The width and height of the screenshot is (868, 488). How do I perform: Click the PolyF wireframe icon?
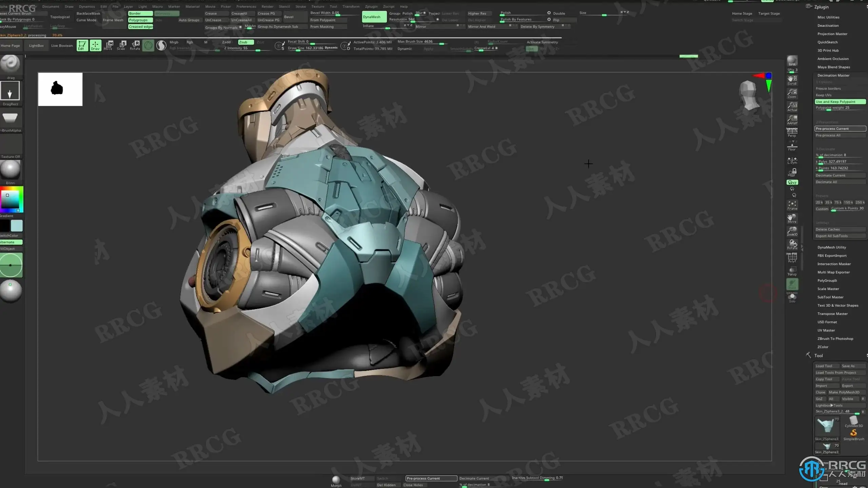pyautogui.click(x=792, y=258)
